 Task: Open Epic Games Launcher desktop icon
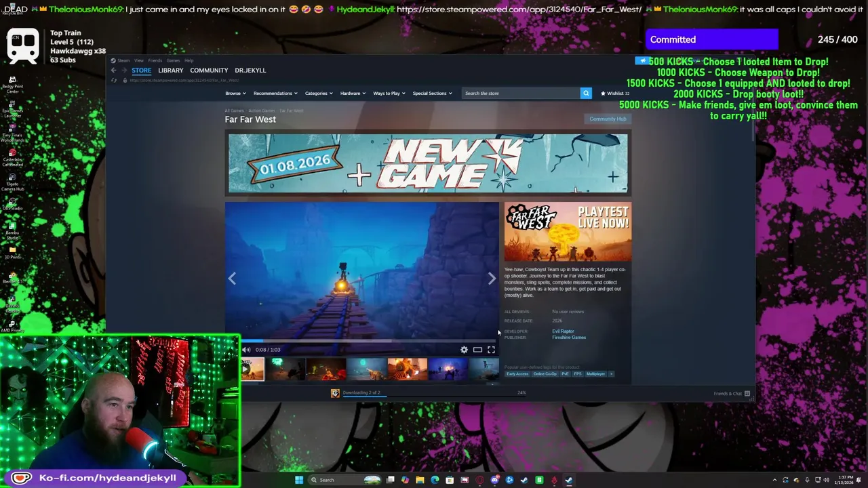point(12,108)
